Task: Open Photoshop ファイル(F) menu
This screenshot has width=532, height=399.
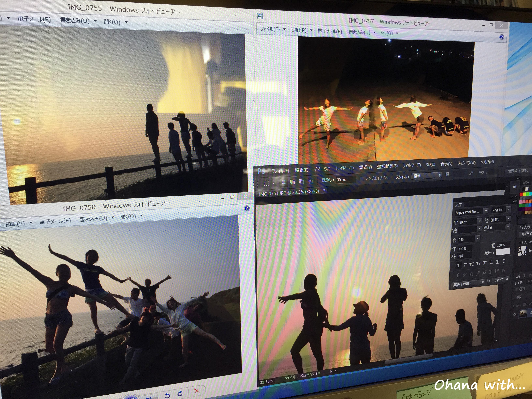Action: [x=280, y=171]
